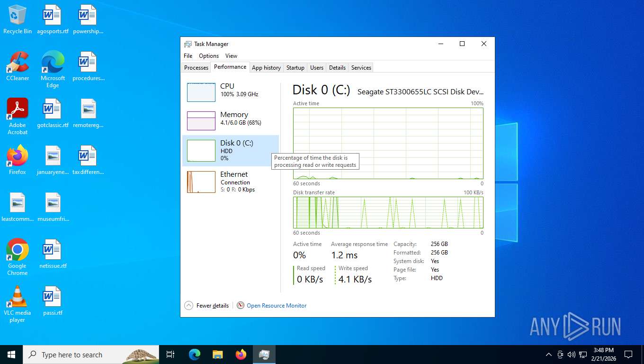Open the Recycle Bin desktop icon

coord(18,20)
